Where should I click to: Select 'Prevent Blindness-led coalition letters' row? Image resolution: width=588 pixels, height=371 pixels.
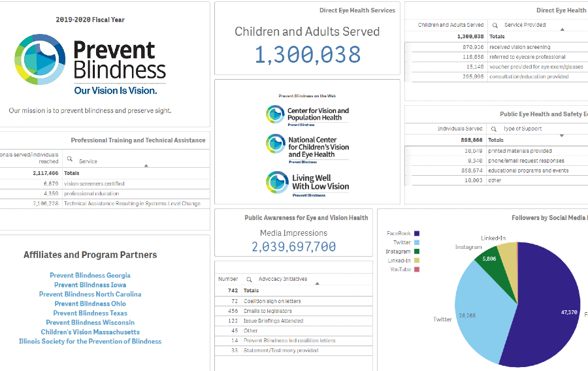293,341
